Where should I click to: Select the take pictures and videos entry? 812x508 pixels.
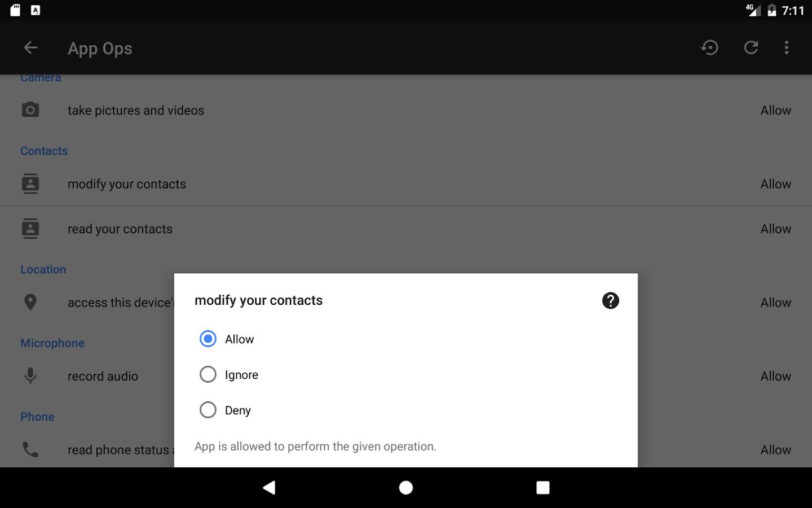[136, 111]
